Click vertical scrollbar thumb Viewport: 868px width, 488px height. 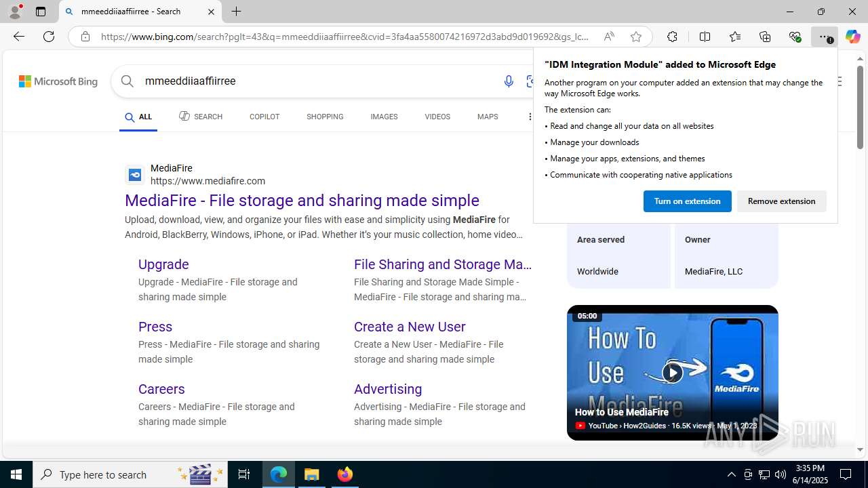coord(860,107)
